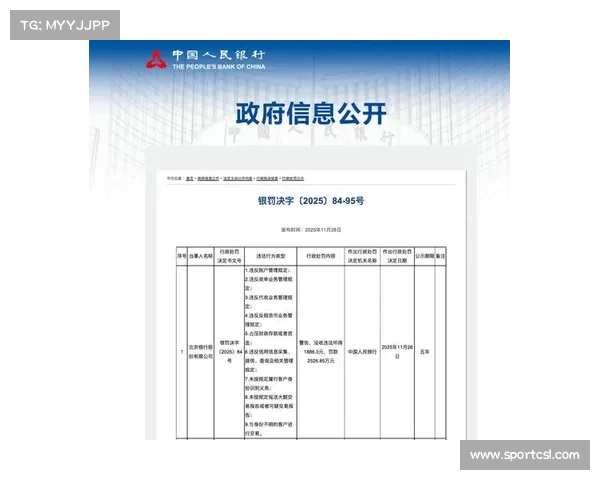Open the 行政处罚公示 breadcrumb link

[293, 178]
